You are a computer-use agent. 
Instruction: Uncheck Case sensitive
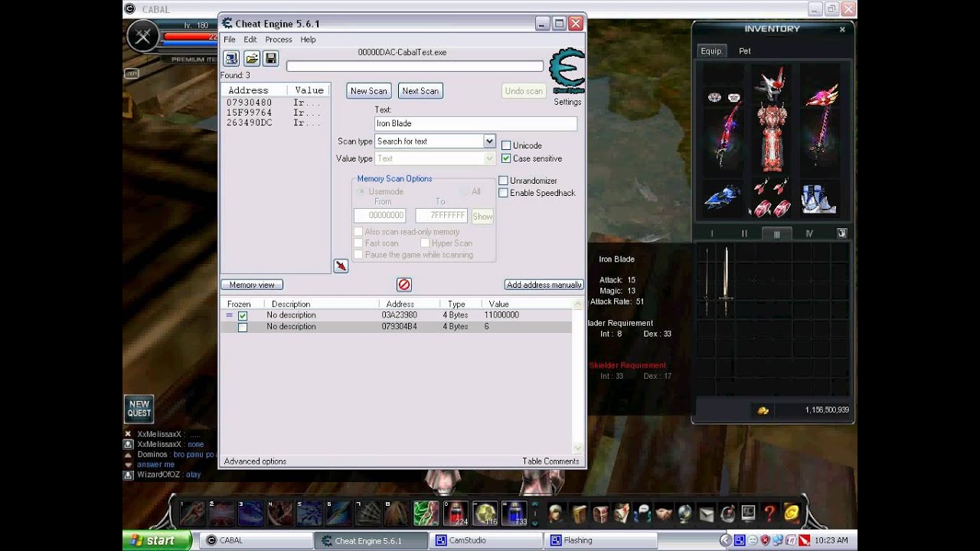(x=505, y=158)
